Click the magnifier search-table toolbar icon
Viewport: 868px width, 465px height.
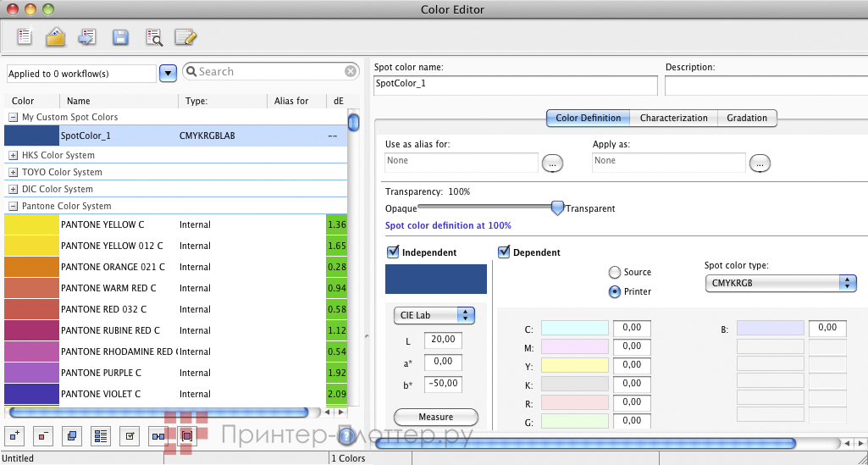coord(153,37)
